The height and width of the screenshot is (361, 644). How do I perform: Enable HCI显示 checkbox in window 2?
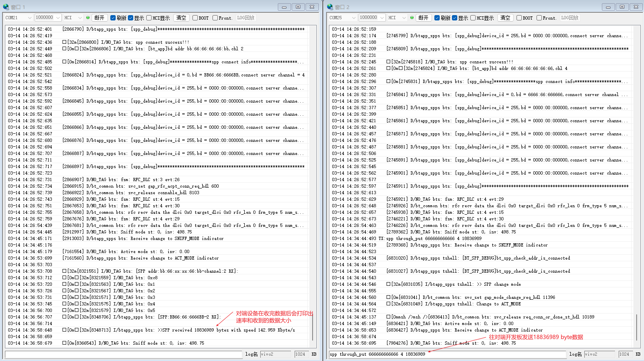(x=473, y=18)
